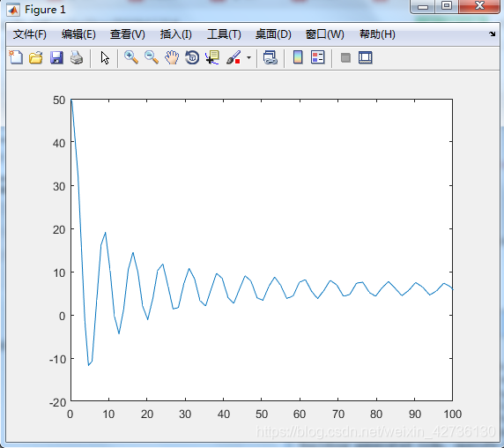Open the 文件(F) menu
The height and width of the screenshot is (448, 504).
[30, 34]
